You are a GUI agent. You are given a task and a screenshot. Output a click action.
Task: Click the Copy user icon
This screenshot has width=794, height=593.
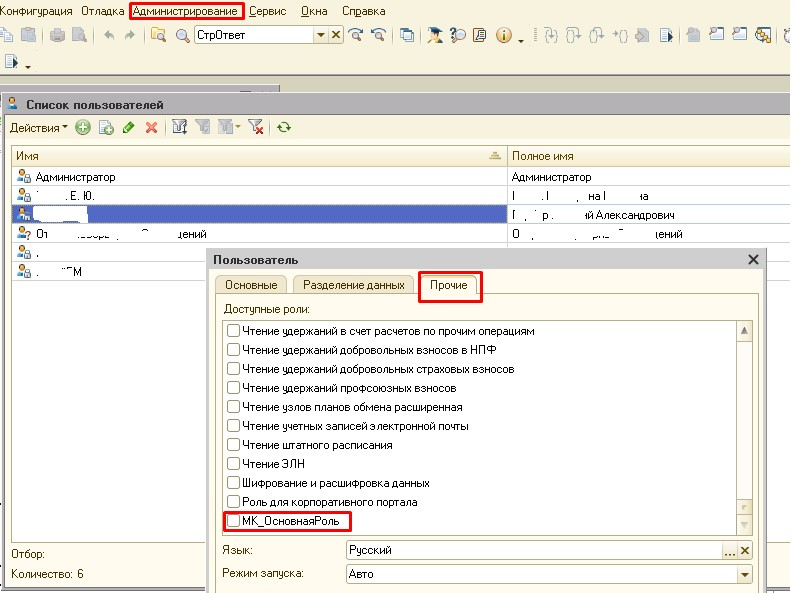(x=106, y=128)
